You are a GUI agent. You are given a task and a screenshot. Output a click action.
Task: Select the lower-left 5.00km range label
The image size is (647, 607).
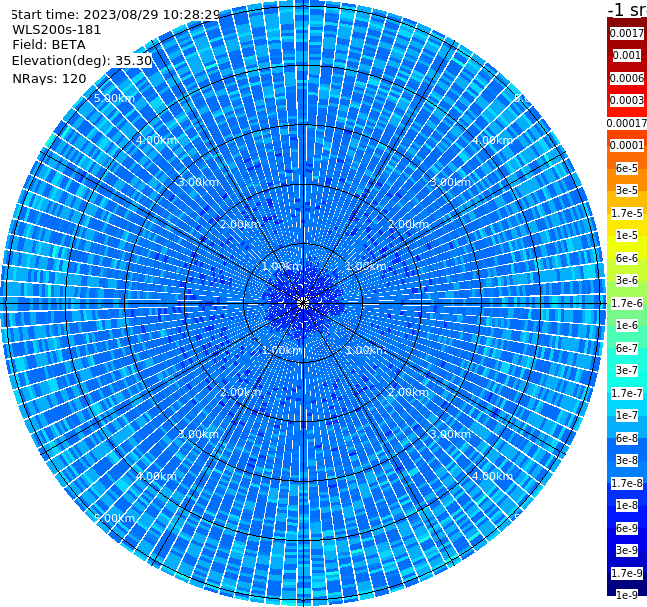pyautogui.click(x=114, y=518)
